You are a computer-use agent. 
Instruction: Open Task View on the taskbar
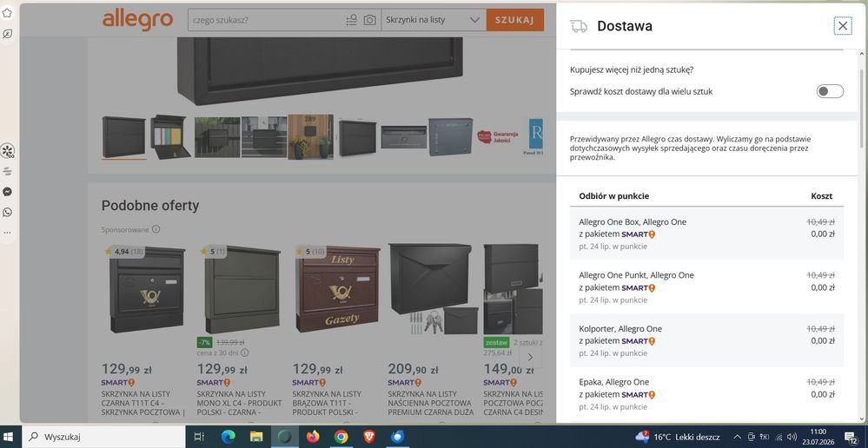(x=199, y=437)
